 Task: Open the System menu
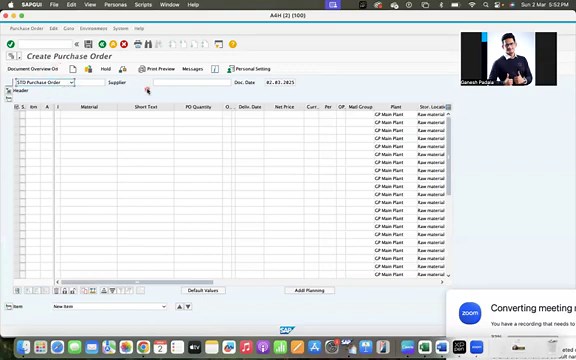[x=120, y=28]
